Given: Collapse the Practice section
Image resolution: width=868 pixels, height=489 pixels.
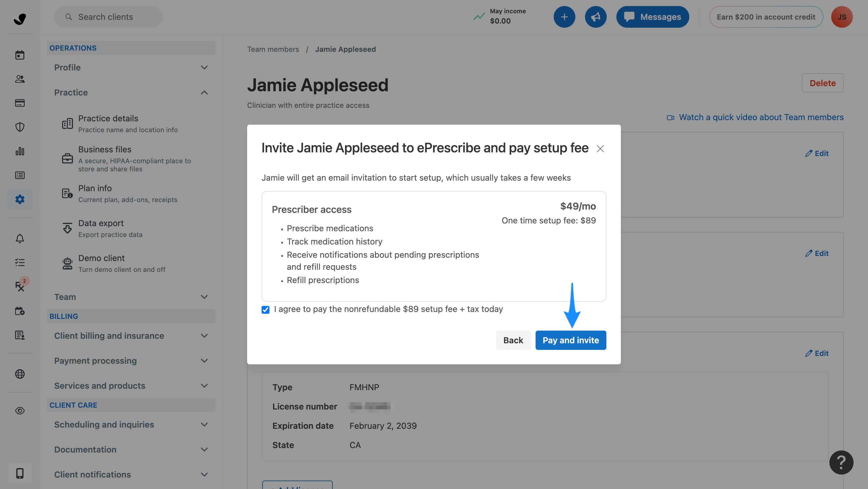Looking at the screenshot, I should pos(131,92).
